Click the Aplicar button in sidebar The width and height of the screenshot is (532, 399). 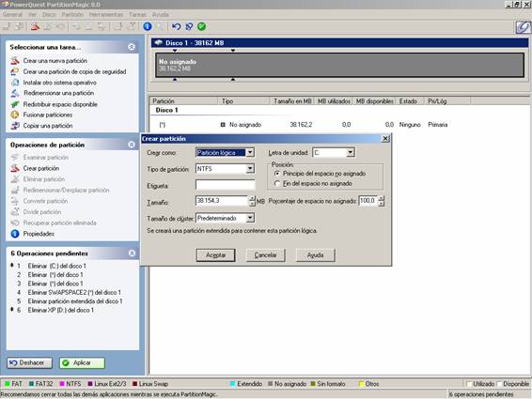coord(82,363)
